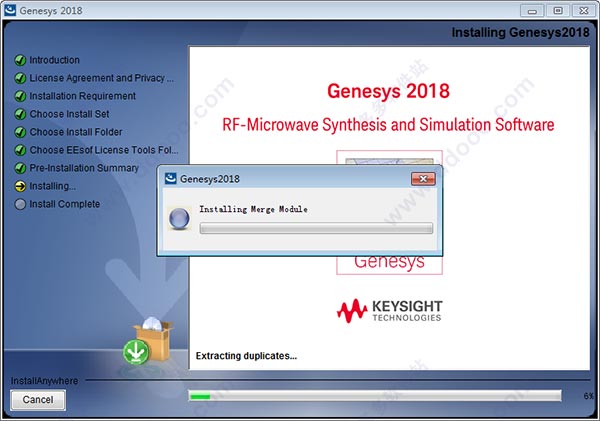600x421 pixels.
Task: Select the Pre-Installation Summary step
Action: [x=84, y=168]
